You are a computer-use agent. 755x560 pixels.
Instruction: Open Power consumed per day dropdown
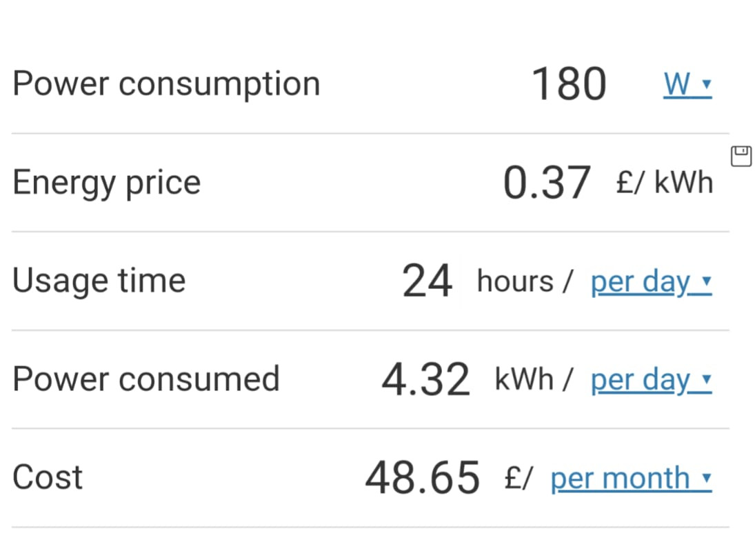(651, 381)
